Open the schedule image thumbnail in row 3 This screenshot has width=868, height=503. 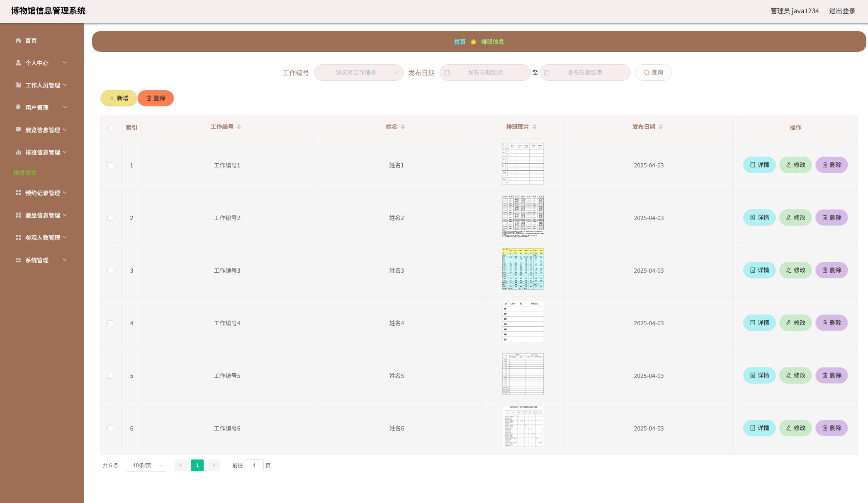pos(523,269)
